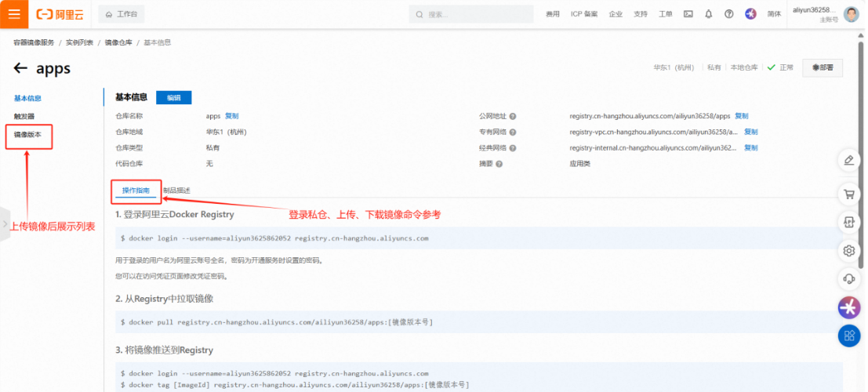Switch to the 操作指南 tab
This screenshot has width=868, height=392.
click(136, 191)
